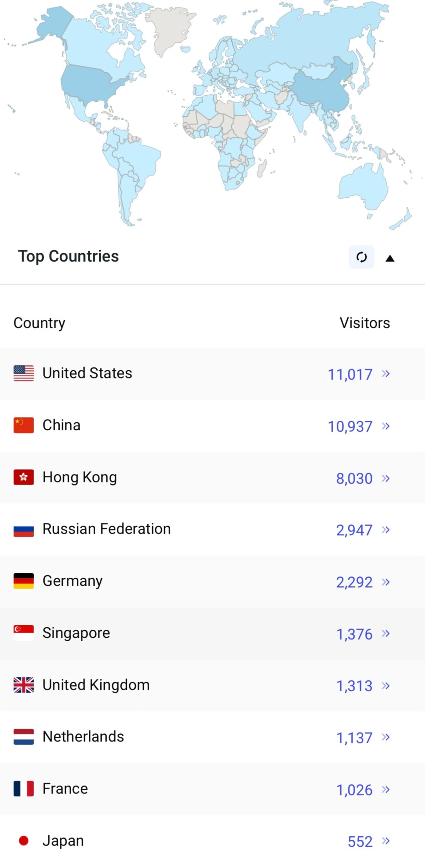The width and height of the screenshot is (425, 868).
Task: Click the China flag icon
Action: (24, 425)
